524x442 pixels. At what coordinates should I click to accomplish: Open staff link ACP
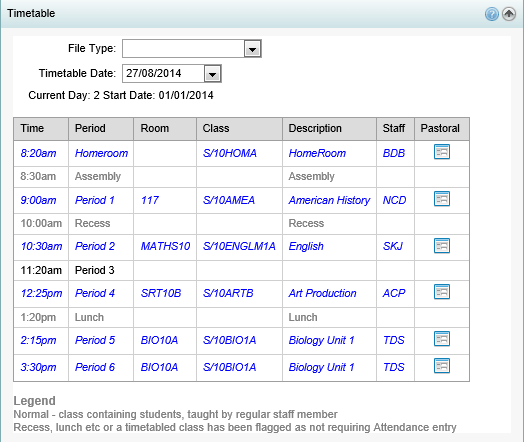394,293
